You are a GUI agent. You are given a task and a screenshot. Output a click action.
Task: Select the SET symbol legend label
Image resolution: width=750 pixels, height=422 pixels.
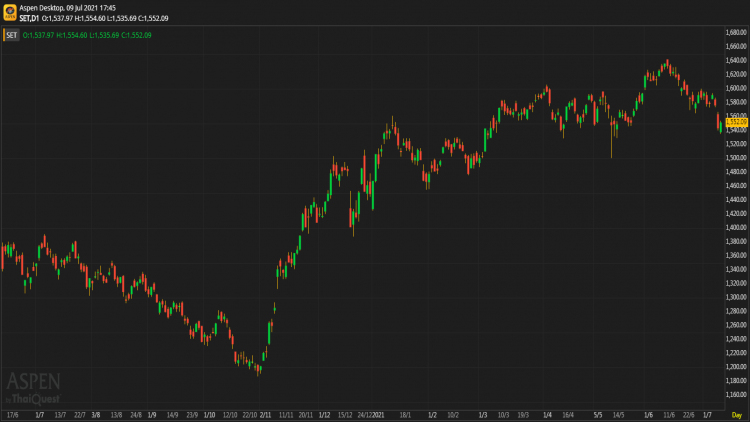click(11, 35)
